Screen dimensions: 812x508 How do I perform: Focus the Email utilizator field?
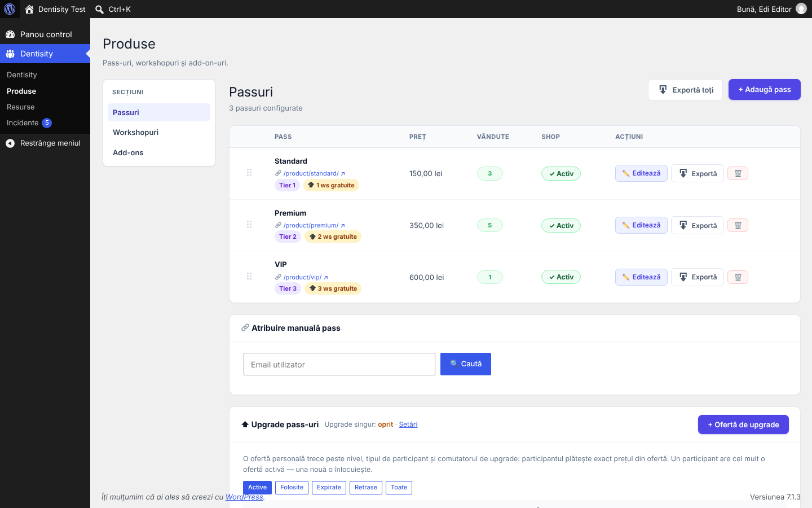[339, 364]
